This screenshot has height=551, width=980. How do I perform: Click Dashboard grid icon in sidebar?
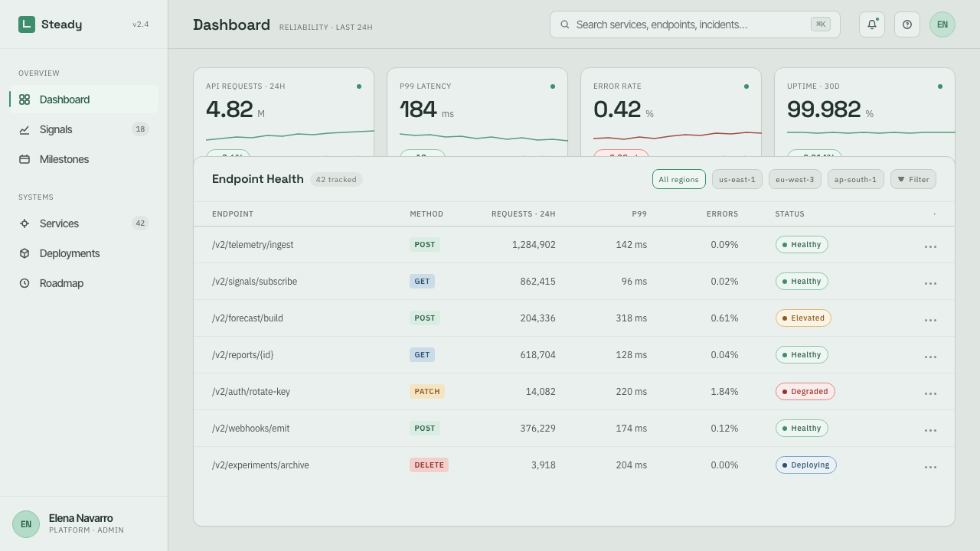(24, 99)
